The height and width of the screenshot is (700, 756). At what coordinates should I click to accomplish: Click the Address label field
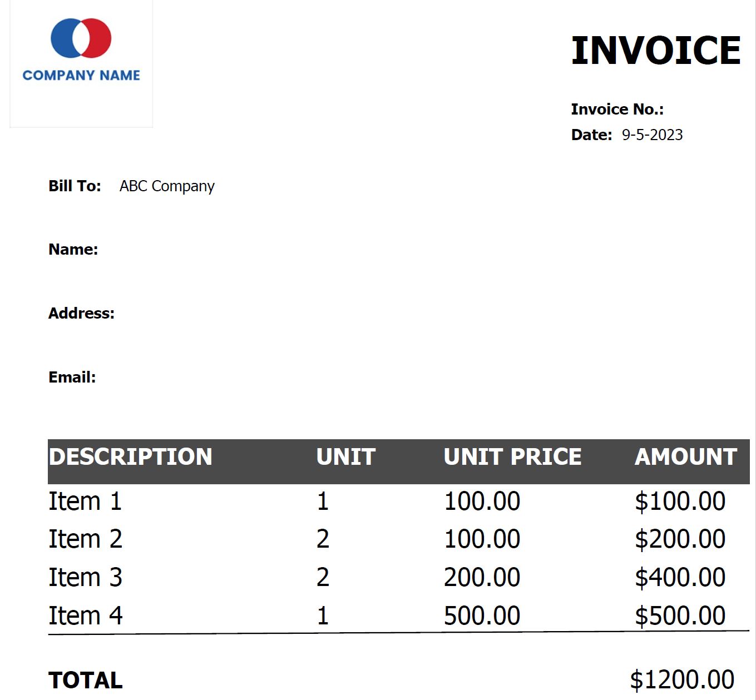[x=81, y=313]
